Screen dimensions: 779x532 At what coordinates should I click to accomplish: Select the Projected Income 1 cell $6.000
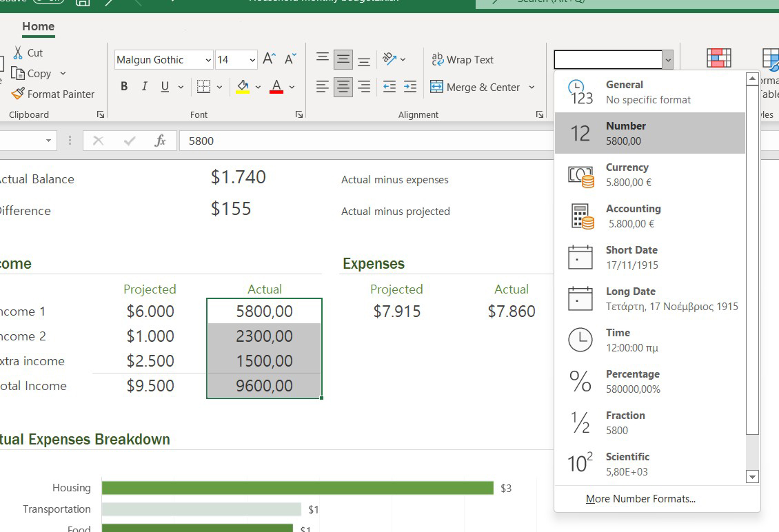coord(150,311)
